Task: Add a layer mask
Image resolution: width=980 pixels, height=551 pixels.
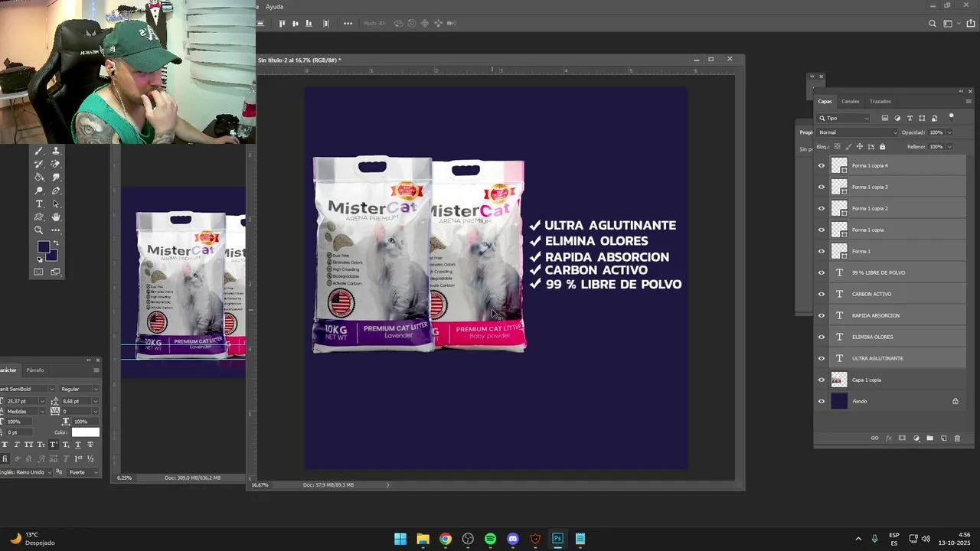Action: tap(902, 439)
